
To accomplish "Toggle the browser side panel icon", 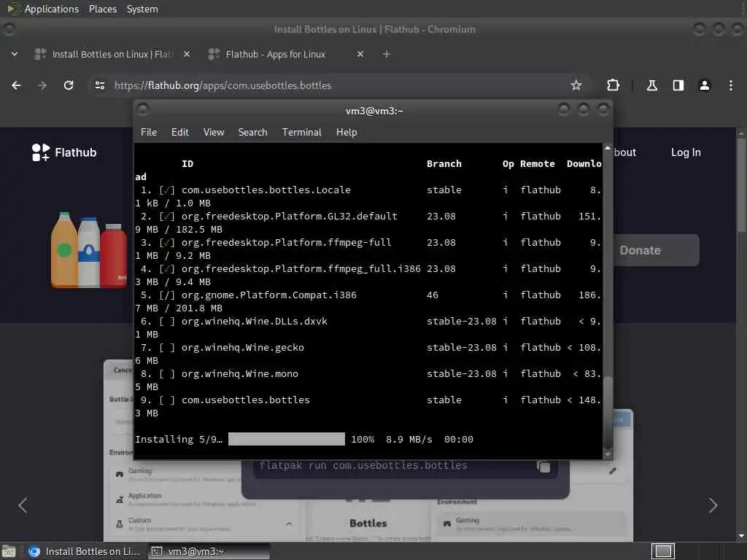I will (678, 85).
